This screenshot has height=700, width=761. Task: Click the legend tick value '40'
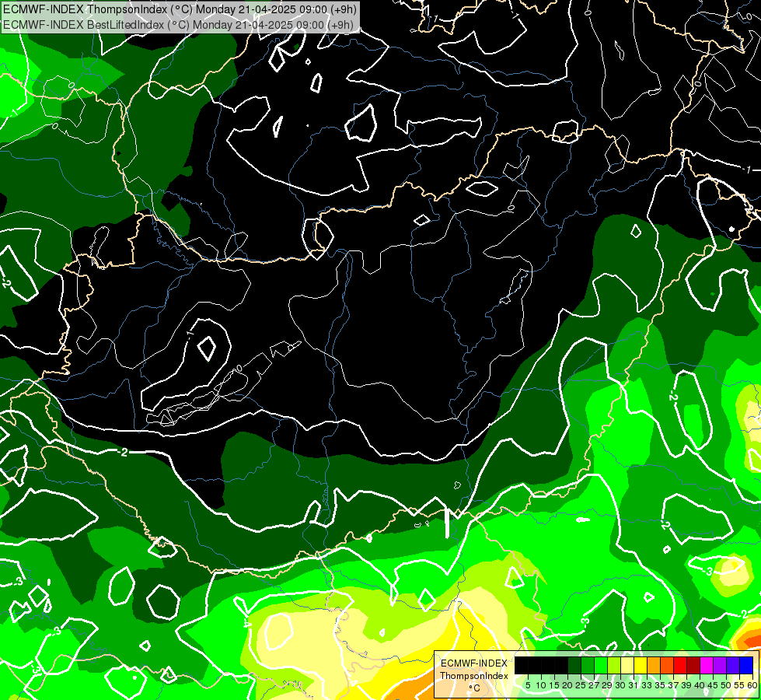700,685
